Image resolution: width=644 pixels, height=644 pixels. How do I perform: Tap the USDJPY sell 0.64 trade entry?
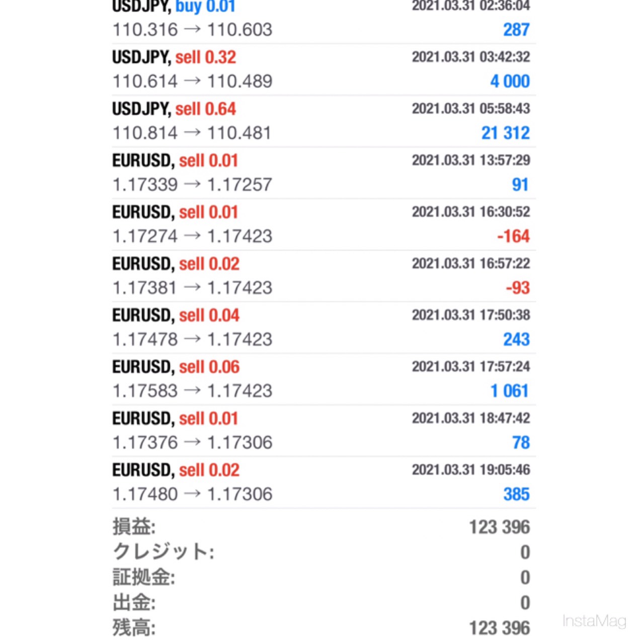tap(322, 121)
